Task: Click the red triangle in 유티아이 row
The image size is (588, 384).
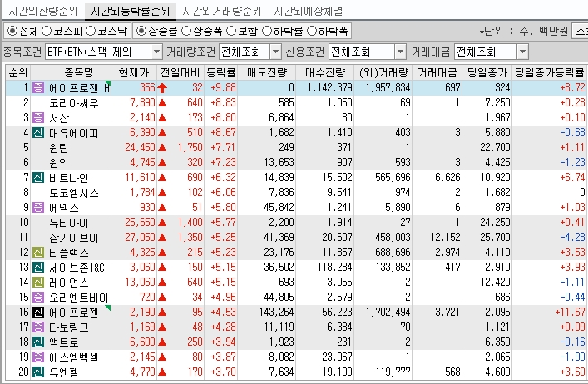Action: pos(162,223)
